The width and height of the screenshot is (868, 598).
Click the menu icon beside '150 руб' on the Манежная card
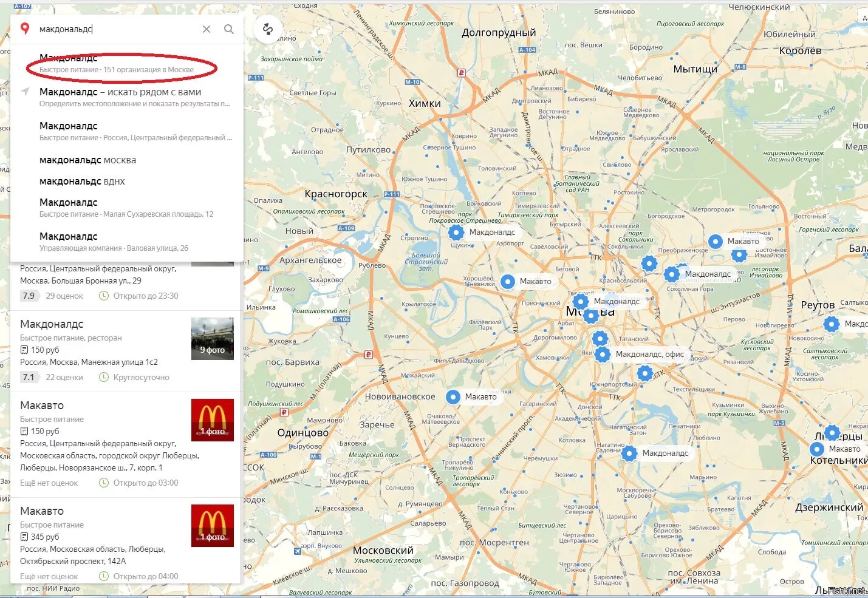(24, 350)
